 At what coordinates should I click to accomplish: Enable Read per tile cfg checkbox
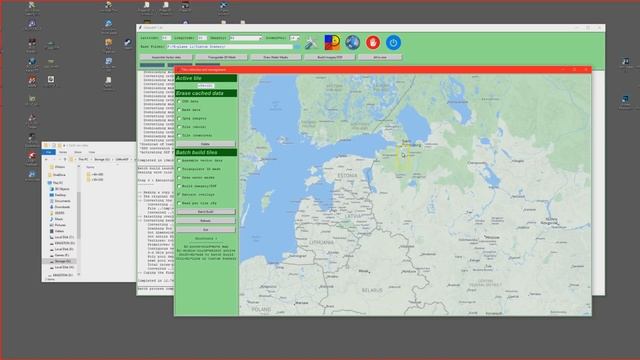tap(179, 203)
